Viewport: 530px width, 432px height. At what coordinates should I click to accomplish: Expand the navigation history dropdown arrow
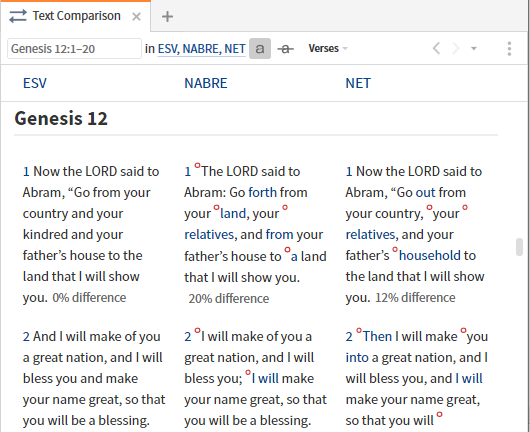(474, 49)
